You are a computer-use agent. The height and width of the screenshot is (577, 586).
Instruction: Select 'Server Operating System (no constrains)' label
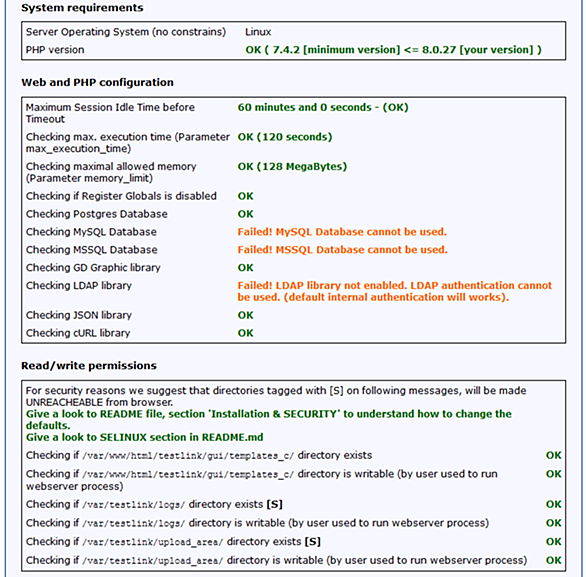coord(126,32)
